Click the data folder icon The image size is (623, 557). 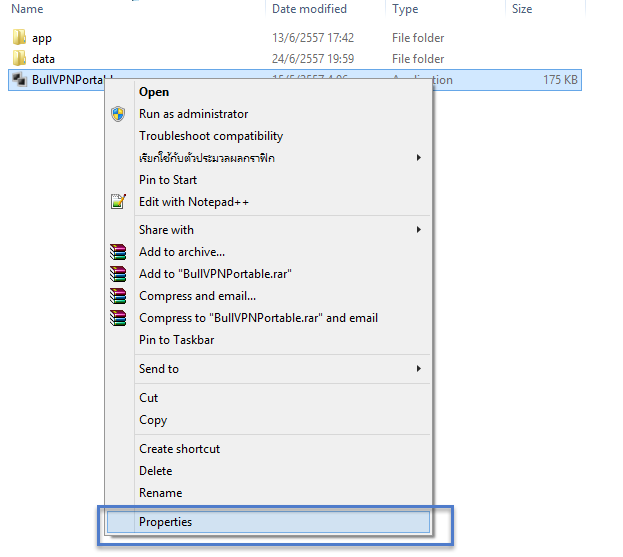[19, 58]
